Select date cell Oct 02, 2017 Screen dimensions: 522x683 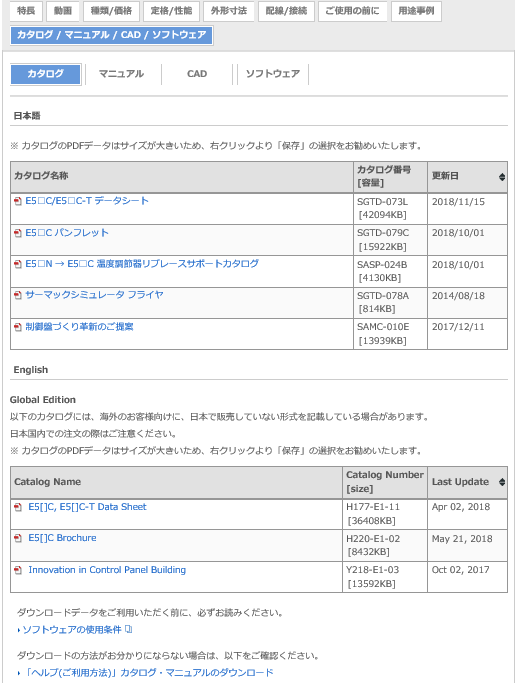pos(467,577)
